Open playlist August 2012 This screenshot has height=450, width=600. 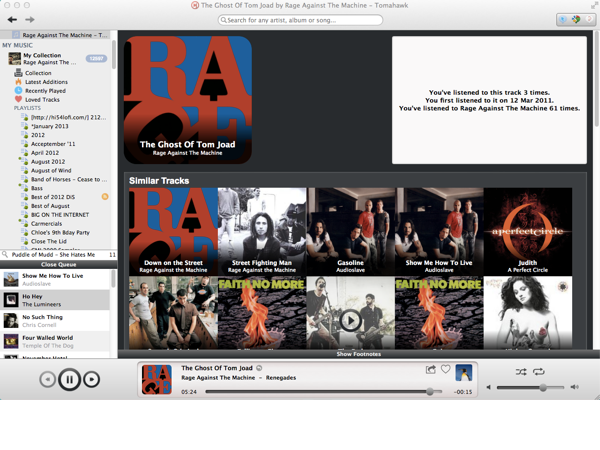(x=48, y=161)
